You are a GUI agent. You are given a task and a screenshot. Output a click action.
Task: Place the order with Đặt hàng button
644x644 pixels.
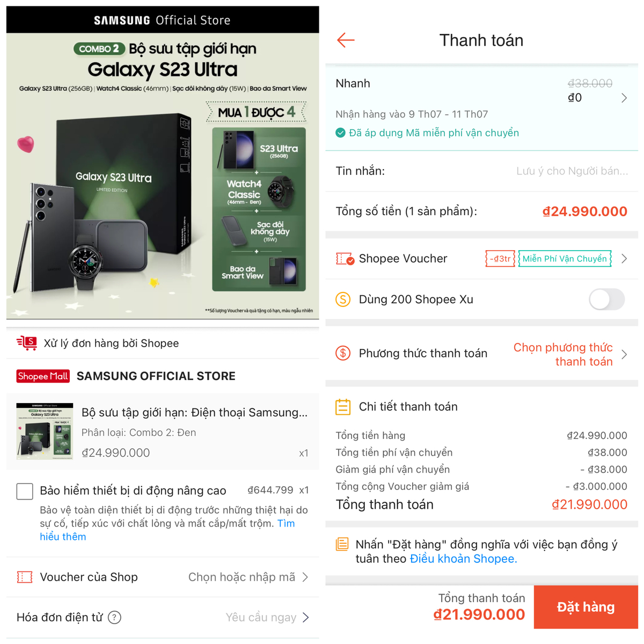(x=586, y=607)
